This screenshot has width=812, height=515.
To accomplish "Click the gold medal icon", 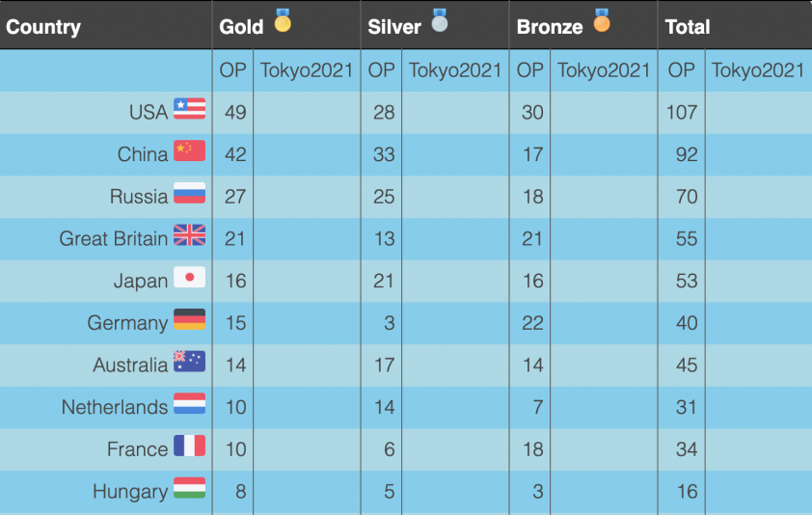I will coord(283,20).
